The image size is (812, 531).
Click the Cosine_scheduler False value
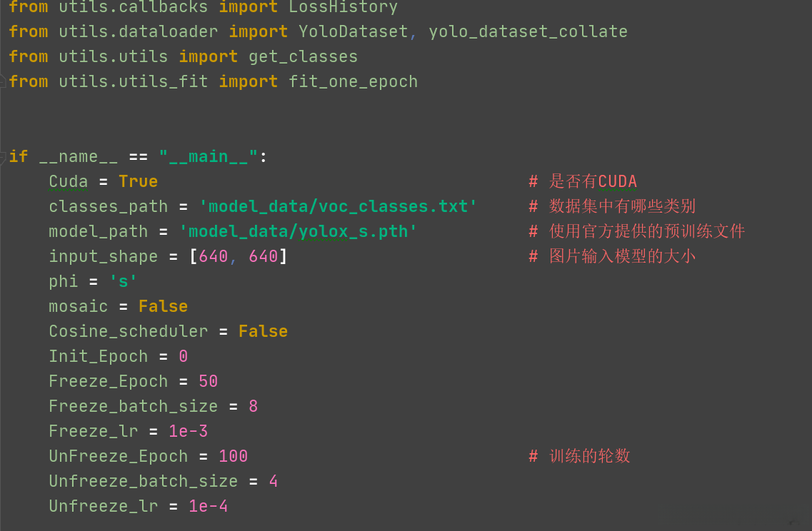tap(263, 331)
